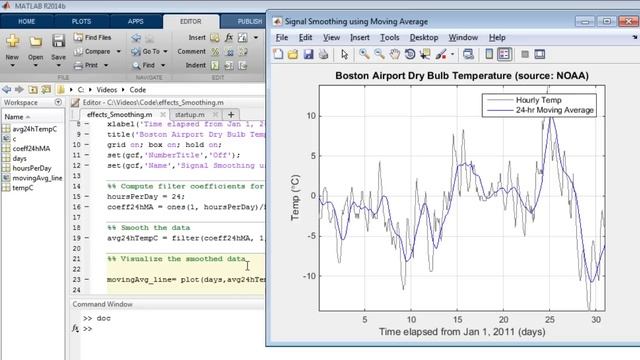This screenshot has width=640, height=360.
Task: Click the Smart Indent icon
Action: tap(215, 65)
